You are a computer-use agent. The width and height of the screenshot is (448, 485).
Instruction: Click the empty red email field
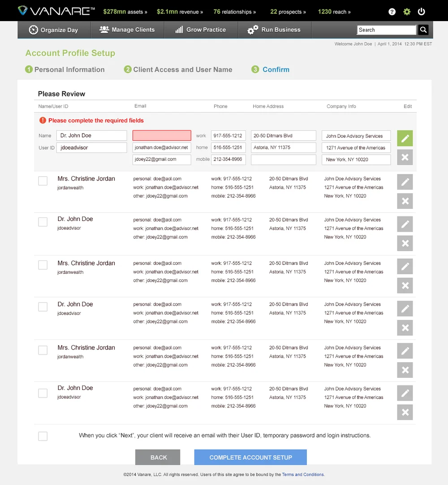click(161, 135)
